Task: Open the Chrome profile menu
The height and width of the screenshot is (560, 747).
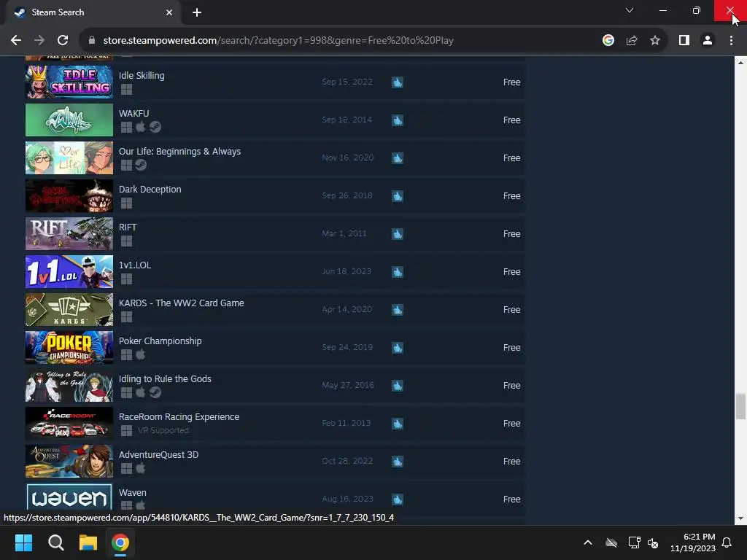Action: point(708,41)
